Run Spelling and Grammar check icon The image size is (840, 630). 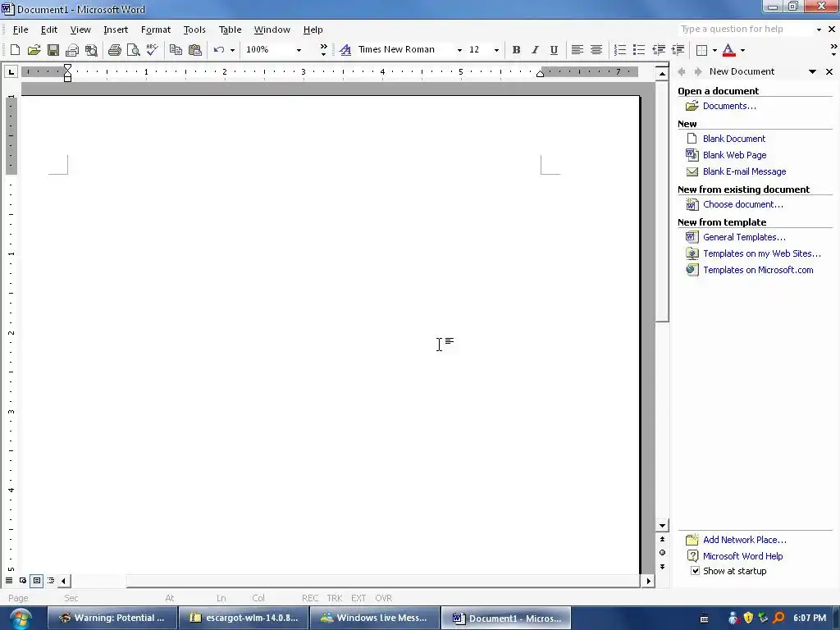click(152, 50)
